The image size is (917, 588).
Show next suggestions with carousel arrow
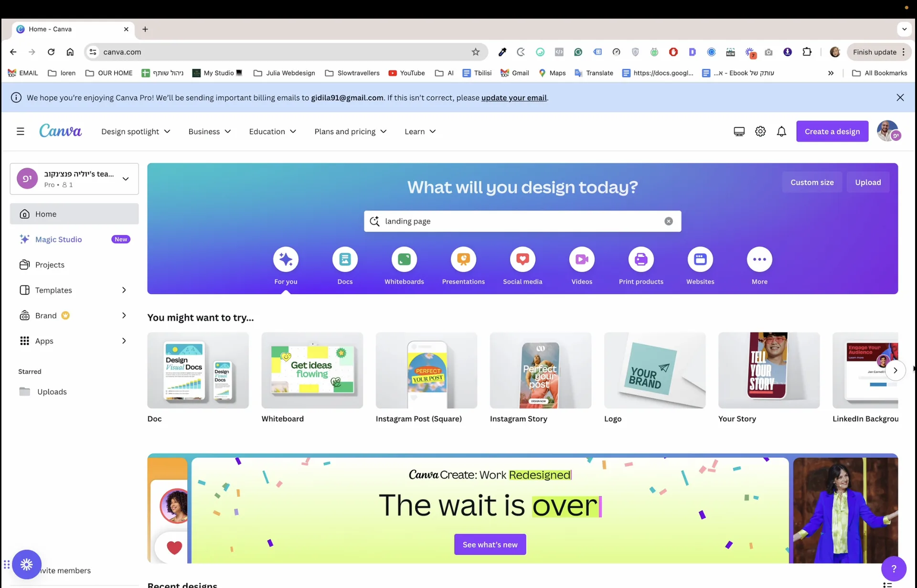click(x=896, y=370)
